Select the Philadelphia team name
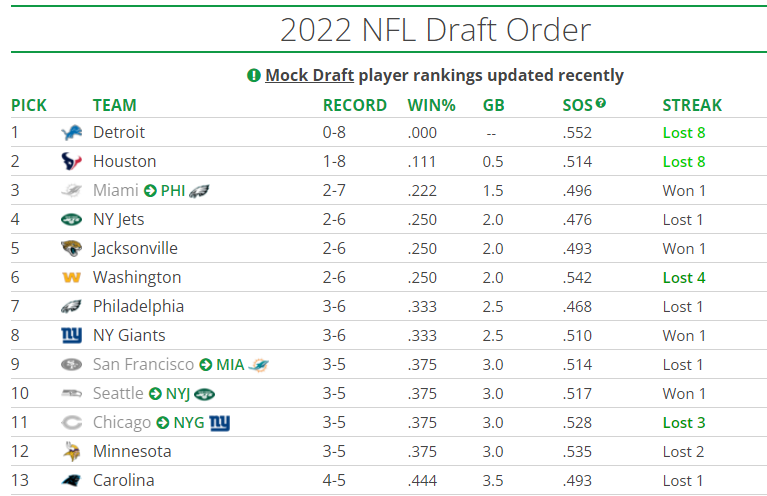Screen dimensions: 767x496 [138, 306]
